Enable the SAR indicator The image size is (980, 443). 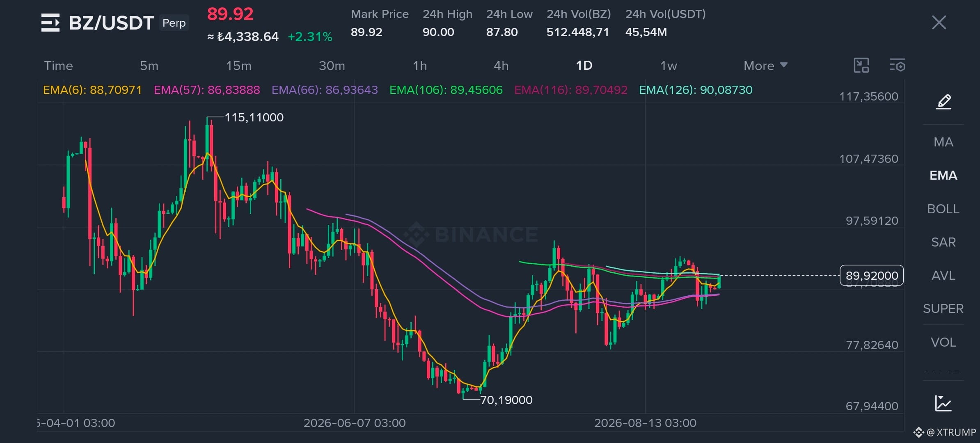click(x=943, y=242)
